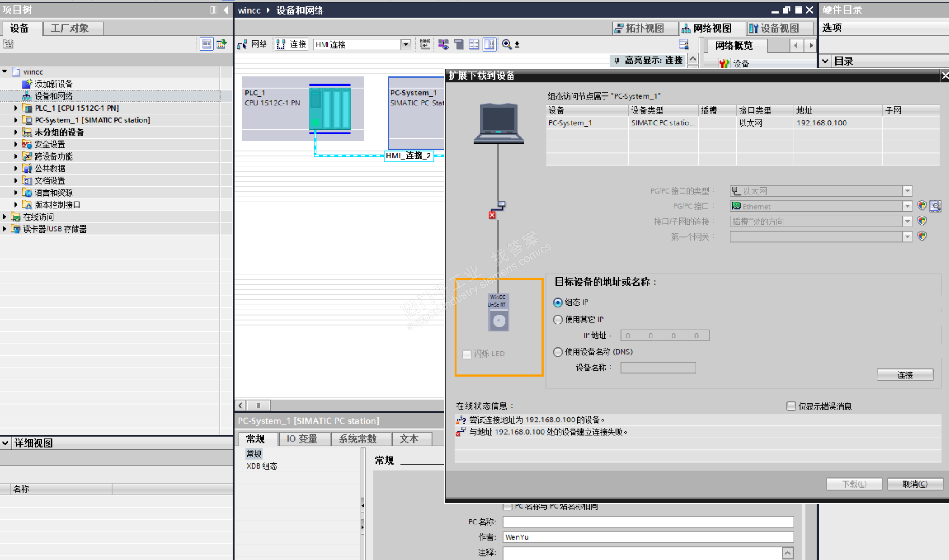
Task: Expand PLC_1 [CPU 1512C-1 PN] tree node
Action: pos(16,108)
